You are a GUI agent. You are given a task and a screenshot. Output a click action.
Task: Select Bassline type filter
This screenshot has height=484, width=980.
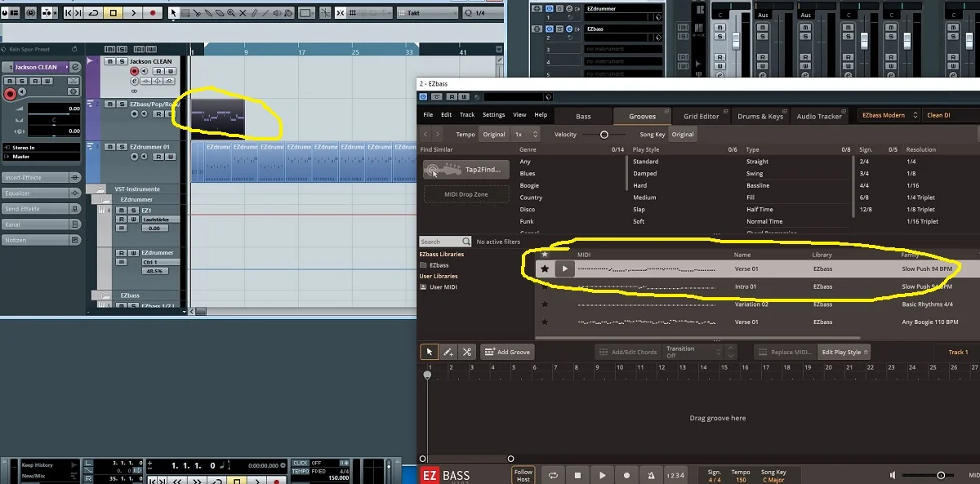click(x=758, y=185)
